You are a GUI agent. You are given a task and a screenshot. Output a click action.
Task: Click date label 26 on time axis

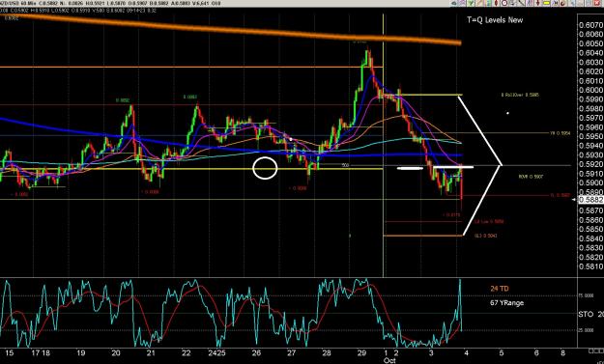pos(256,352)
